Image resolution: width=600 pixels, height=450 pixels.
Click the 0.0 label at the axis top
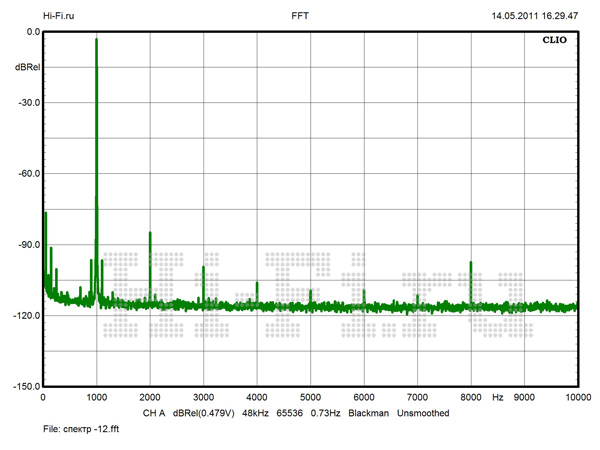click(x=31, y=32)
